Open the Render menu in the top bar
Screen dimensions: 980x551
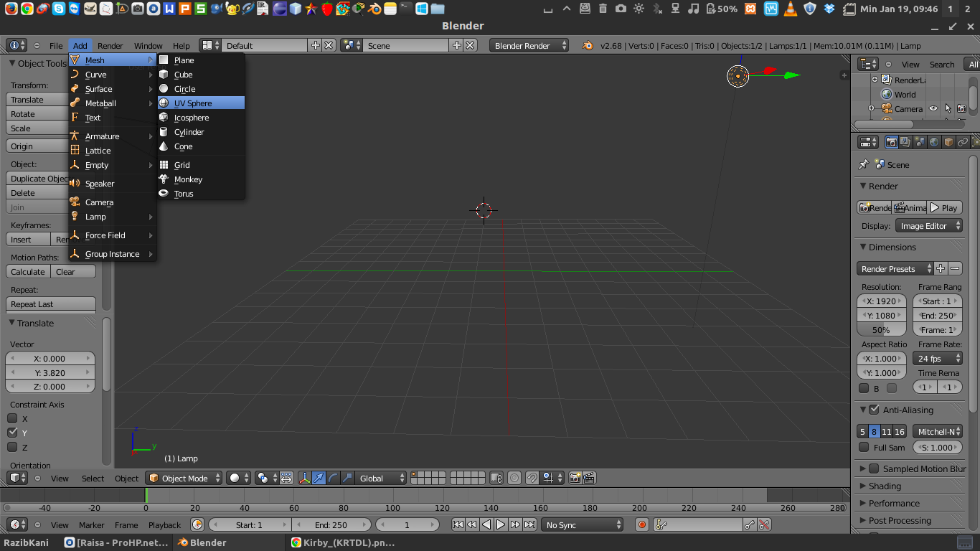[x=110, y=46]
